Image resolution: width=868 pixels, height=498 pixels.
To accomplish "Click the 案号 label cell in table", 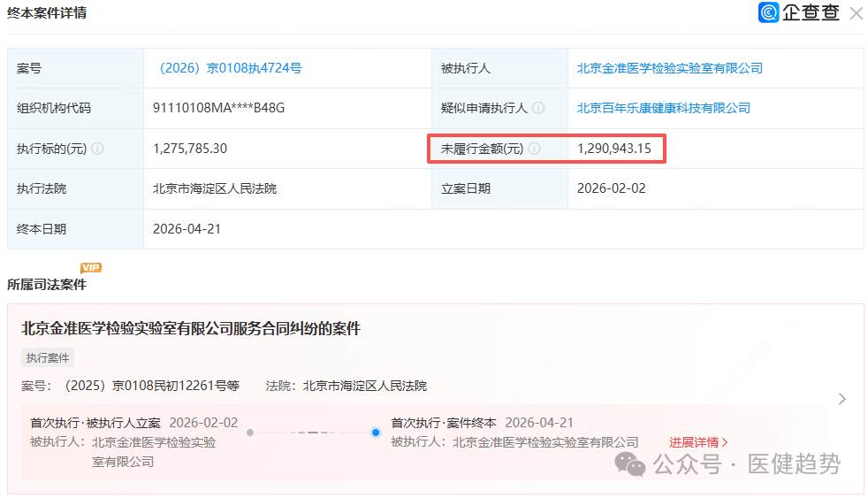I will tap(75, 68).
